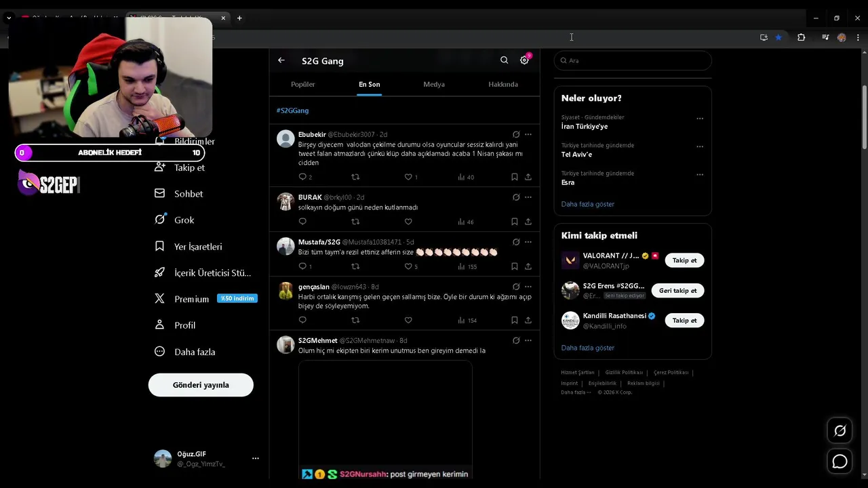Switch to the Popüler tab
The image size is (868, 488).
tap(303, 84)
